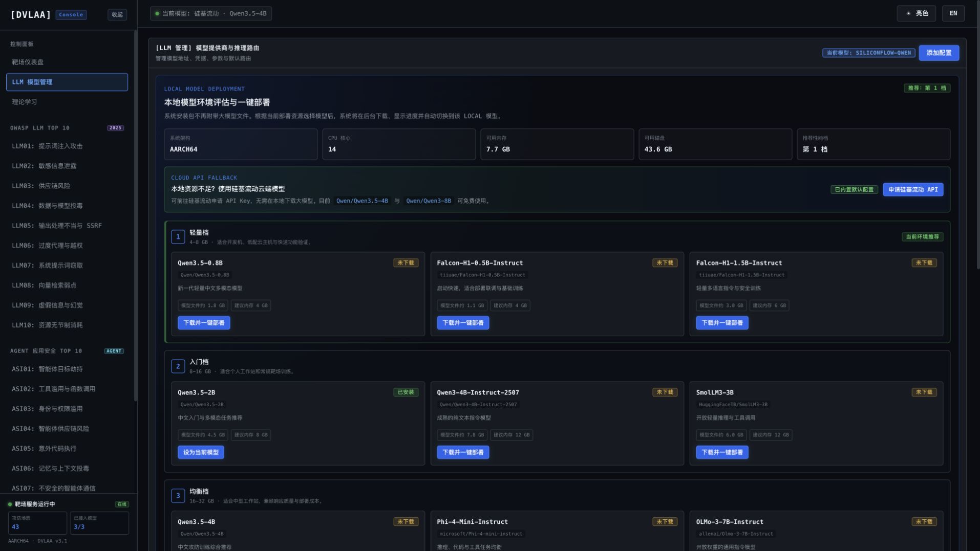
Task: Open 理论学习 in the sidebar
Action: (x=67, y=102)
